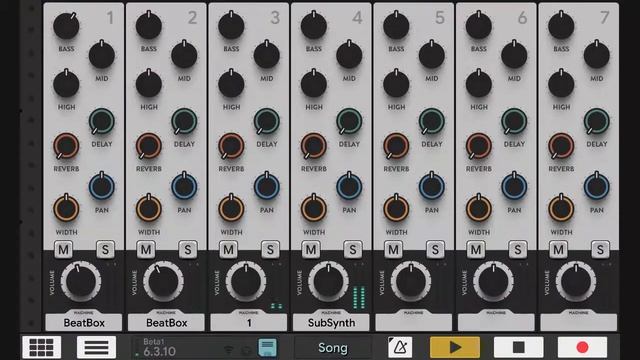640x360 pixels.
Task: Open the hamburger list menu icon
Action: tap(96, 347)
